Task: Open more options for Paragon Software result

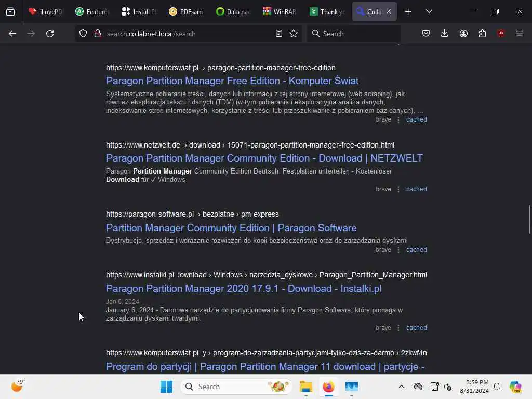Action: (x=398, y=250)
